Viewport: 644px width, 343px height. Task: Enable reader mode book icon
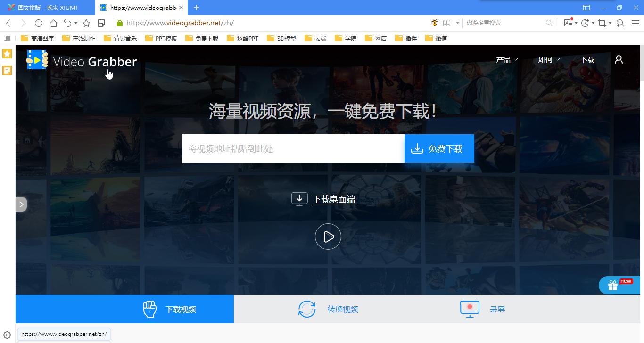[446, 23]
